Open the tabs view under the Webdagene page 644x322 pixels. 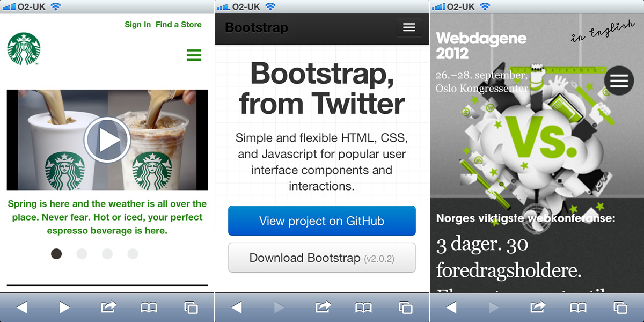tap(620, 308)
